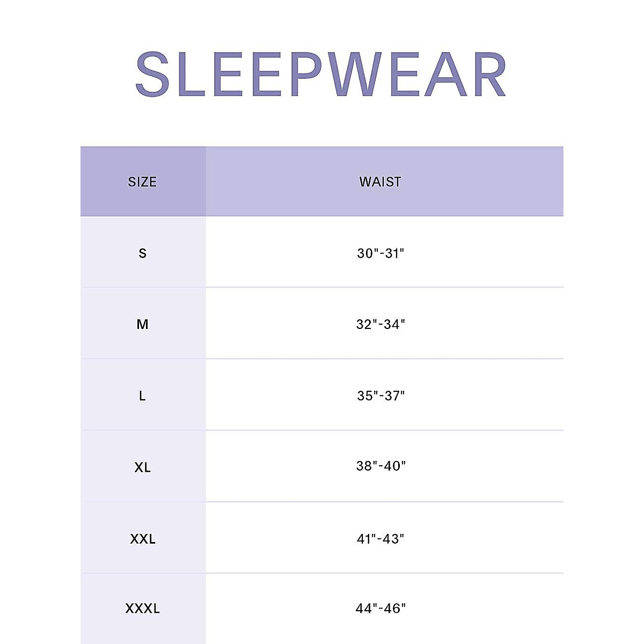Click the letter A in SLEEPWEAR title
The image size is (644, 644).
(x=447, y=75)
